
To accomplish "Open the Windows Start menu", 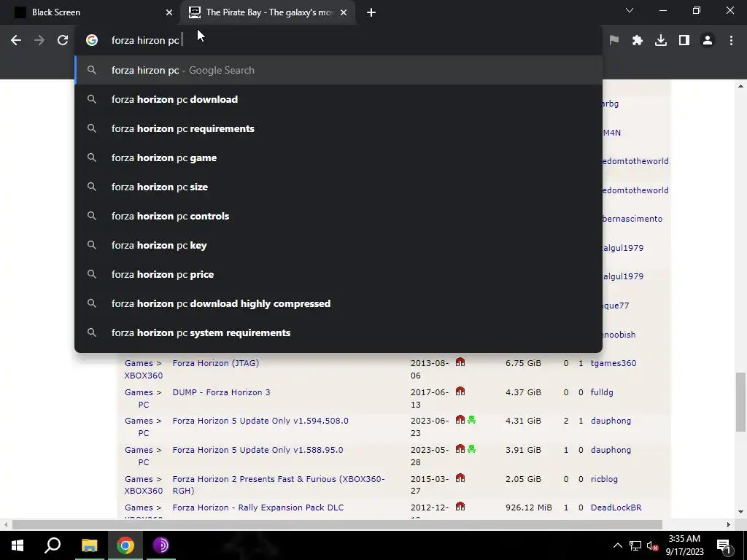I will [18, 545].
